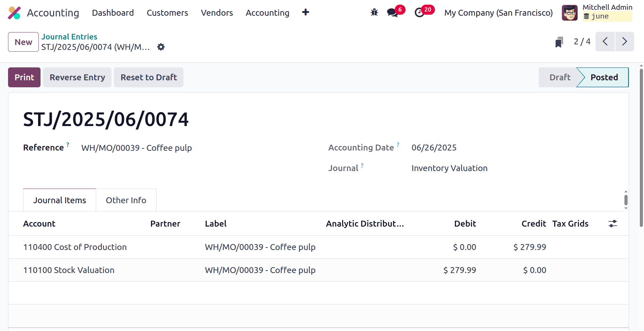Click Reset to Draft button
The height and width of the screenshot is (331, 644).
(x=149, y=77)
